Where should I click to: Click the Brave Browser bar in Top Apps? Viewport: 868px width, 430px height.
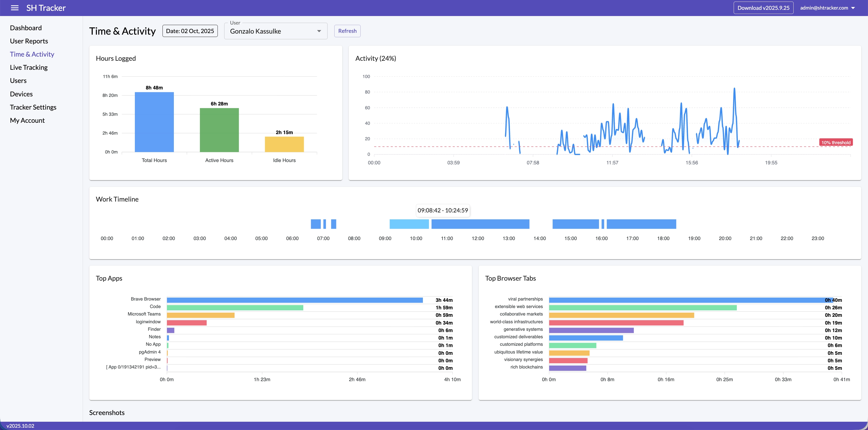tap(295, 300)
